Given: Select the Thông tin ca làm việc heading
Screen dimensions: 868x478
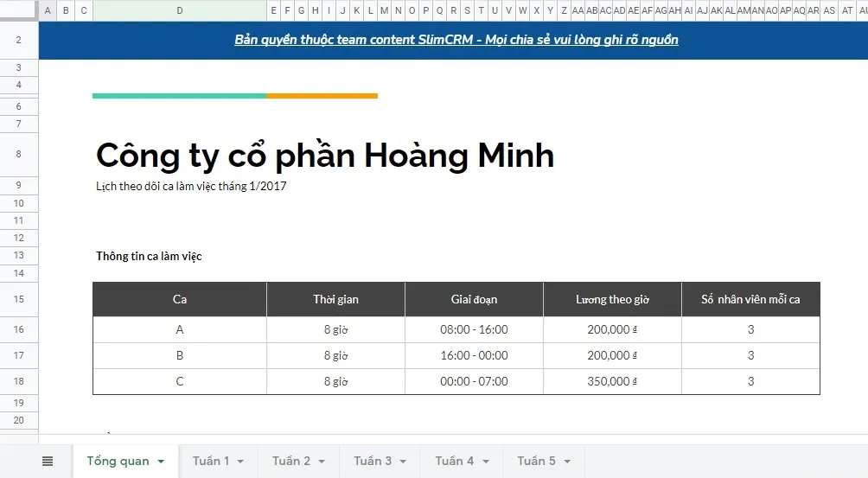Looking at the screenshot, I should click(x=149, y=256).
